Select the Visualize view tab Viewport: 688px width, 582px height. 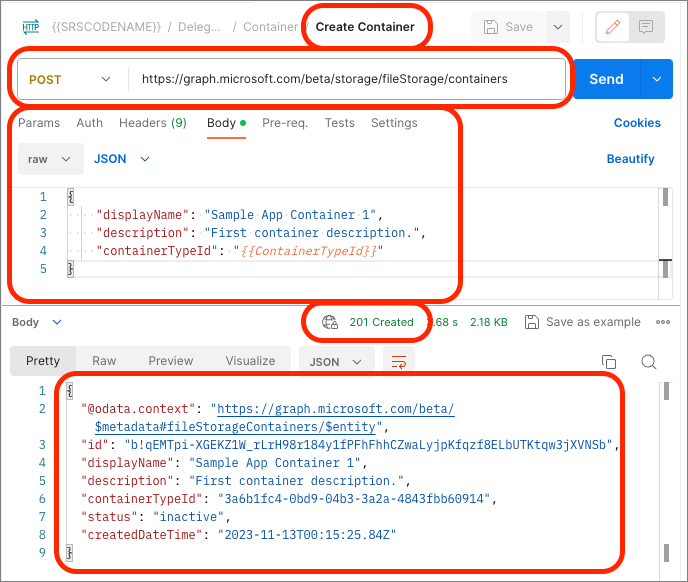250,361
